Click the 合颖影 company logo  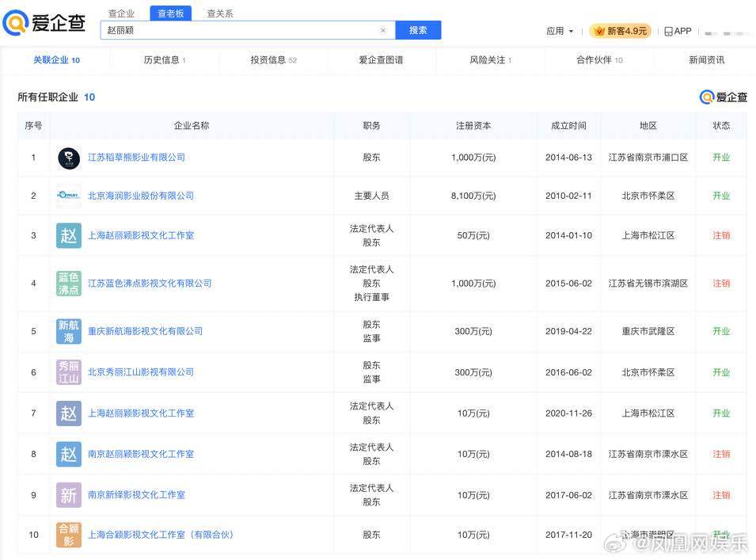(68, 535)
